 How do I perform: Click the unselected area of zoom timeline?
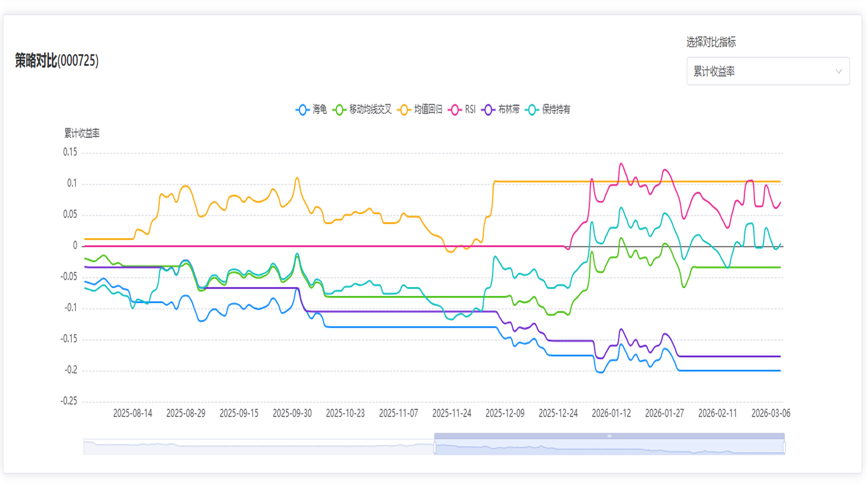coord(258,447)
